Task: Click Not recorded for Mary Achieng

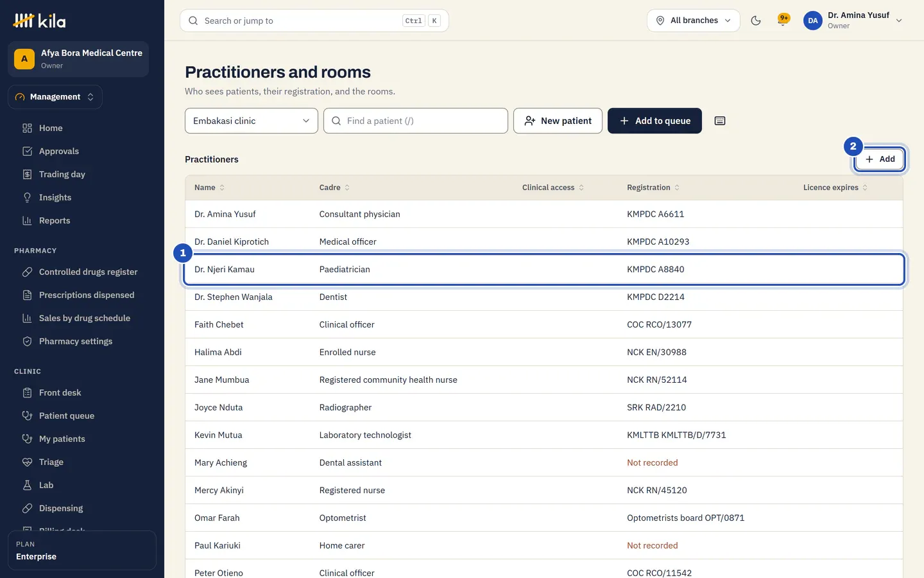Action: click(x=652, y=462)
